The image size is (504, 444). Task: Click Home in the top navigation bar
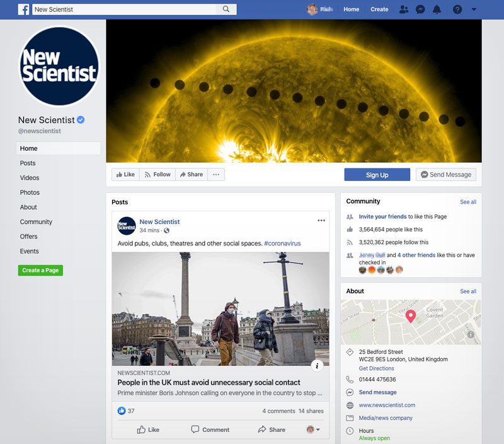click(x=351, y=9)
